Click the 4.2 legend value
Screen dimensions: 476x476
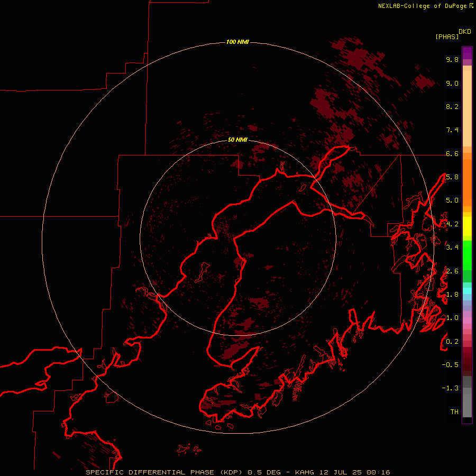coord(452,224)
